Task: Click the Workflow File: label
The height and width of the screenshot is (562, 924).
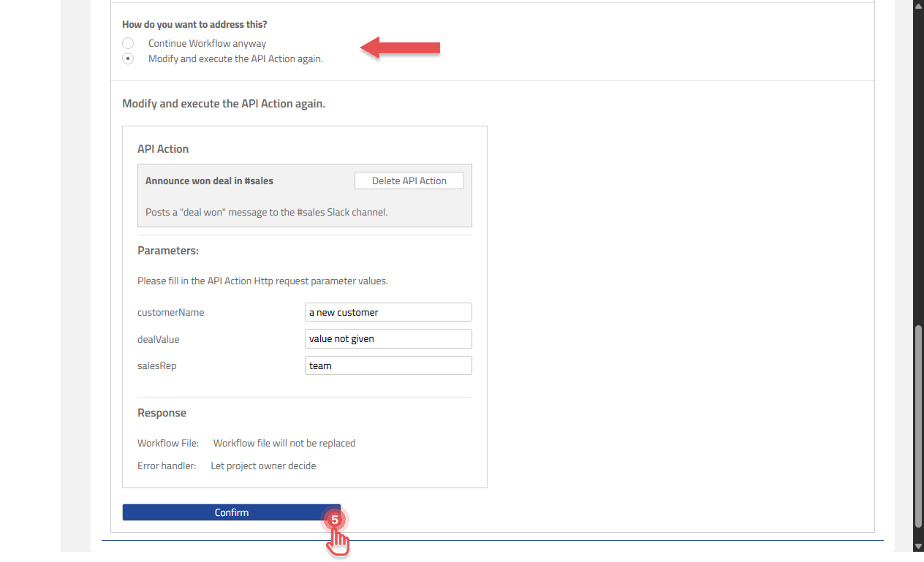Action: coord(168,443)
